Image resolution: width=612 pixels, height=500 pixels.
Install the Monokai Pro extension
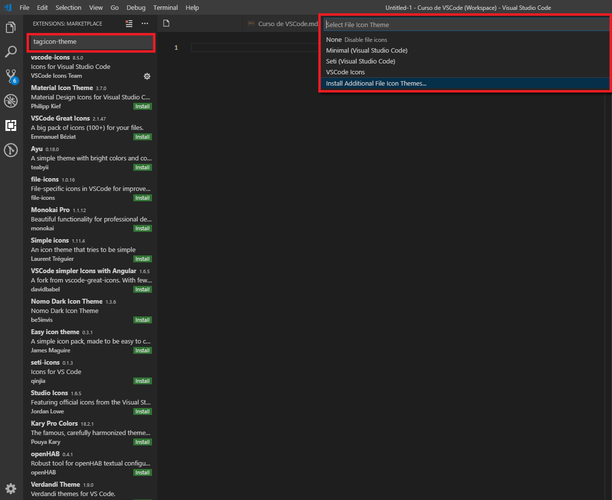click(142, 228)
